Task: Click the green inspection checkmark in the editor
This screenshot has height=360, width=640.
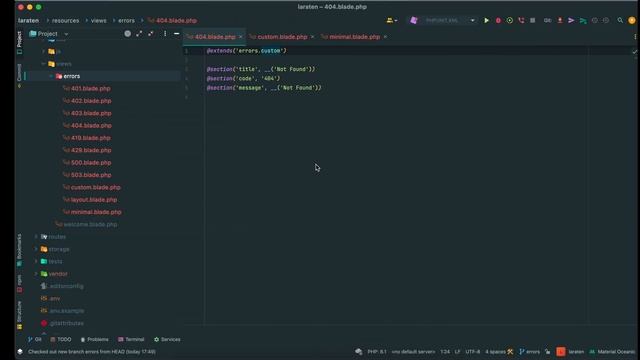Action: tap(634, 52)
